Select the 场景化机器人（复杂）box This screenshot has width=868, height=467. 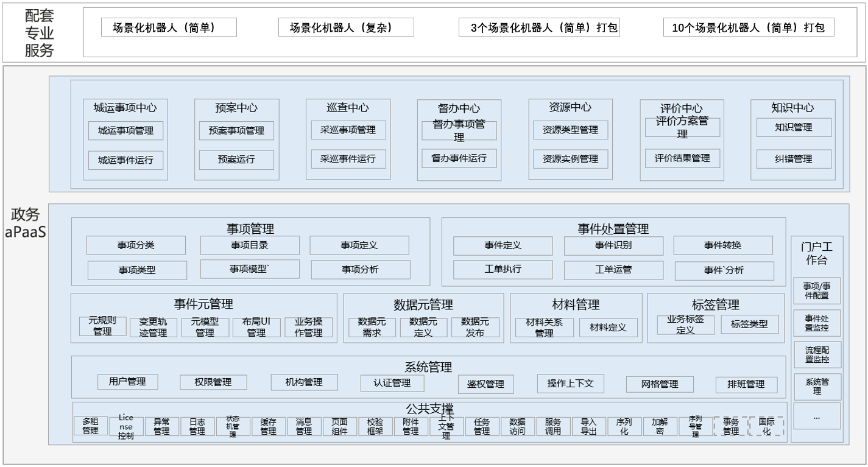tap(346, 27)
